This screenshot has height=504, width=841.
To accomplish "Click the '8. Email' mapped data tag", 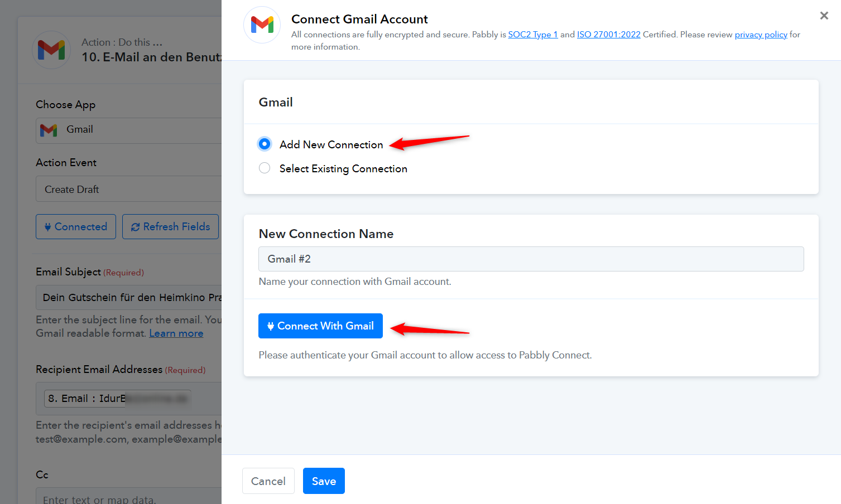I will click(x=118, y=398).
